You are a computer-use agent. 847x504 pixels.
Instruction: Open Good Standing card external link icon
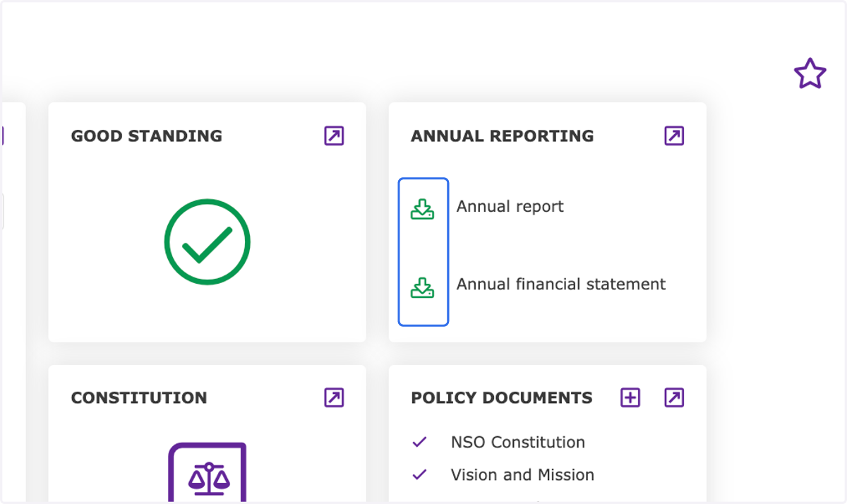tap(334, 136)
